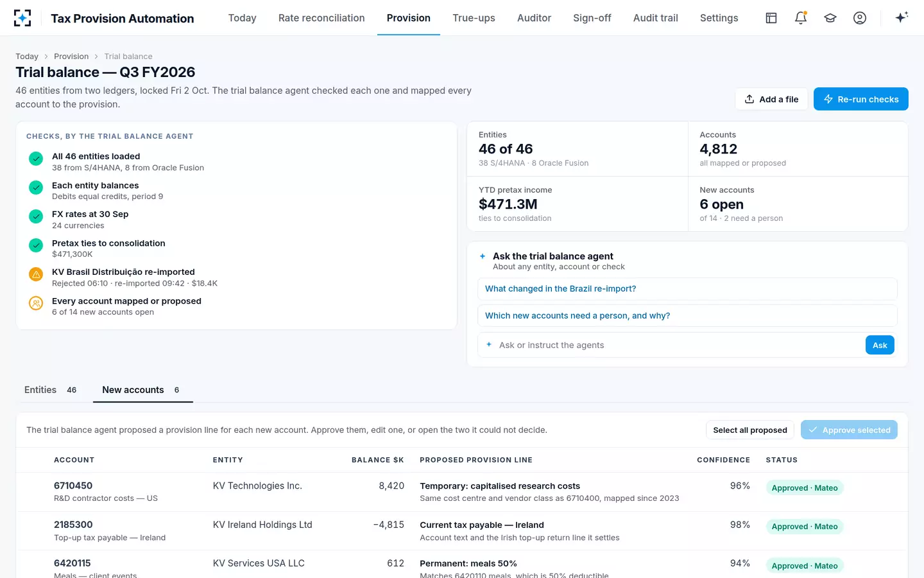
Task: Open the user account icon
Action: point(860,18)
